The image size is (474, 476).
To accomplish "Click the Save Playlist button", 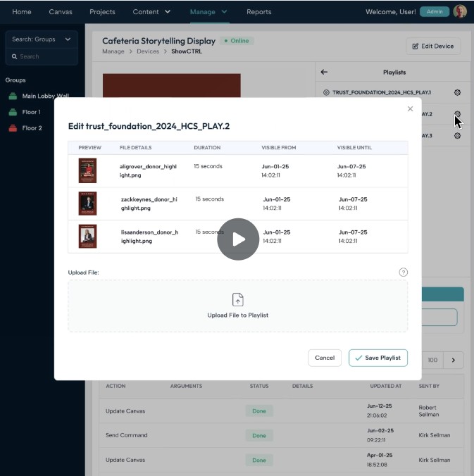I will [x=378, y=358].
